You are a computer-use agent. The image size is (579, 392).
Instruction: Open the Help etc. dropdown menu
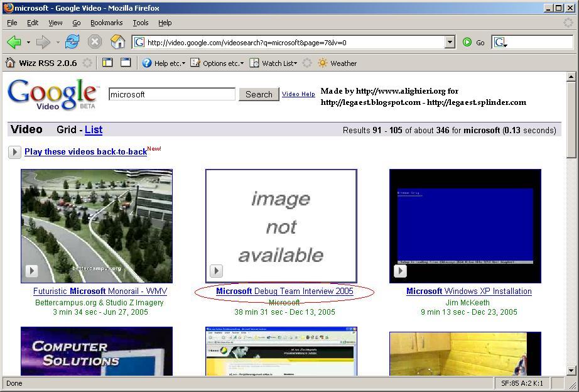click(183, 63)
